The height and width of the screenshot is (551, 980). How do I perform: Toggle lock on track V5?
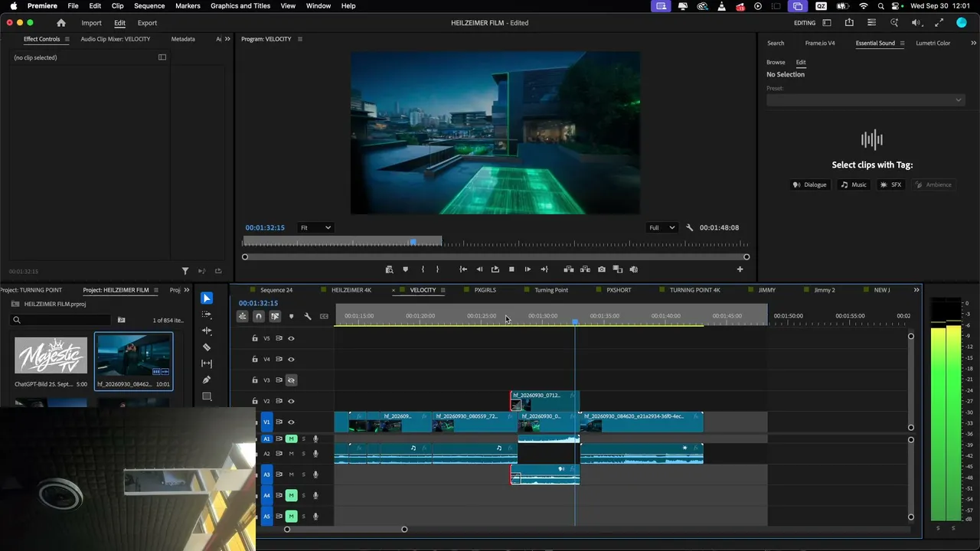[255, 338]
